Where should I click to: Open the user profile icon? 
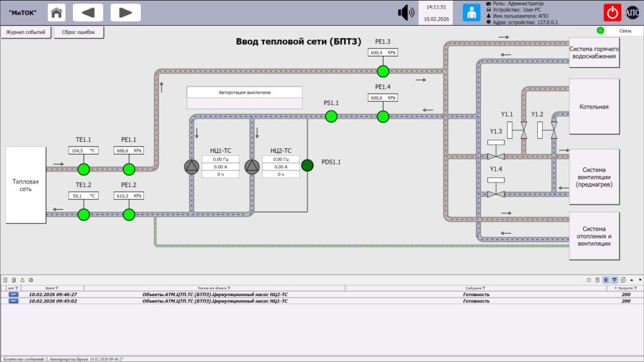tap(472, 13)
